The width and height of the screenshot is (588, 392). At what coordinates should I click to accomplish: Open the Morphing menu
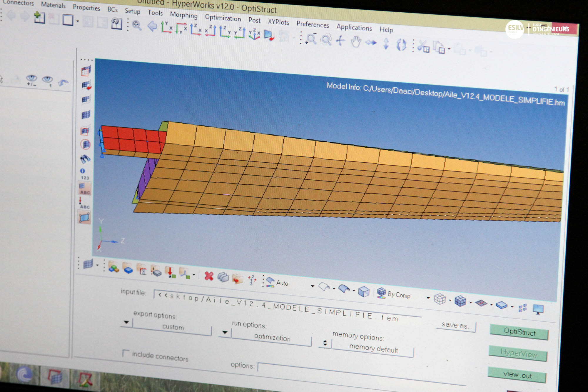pos(184,15)
